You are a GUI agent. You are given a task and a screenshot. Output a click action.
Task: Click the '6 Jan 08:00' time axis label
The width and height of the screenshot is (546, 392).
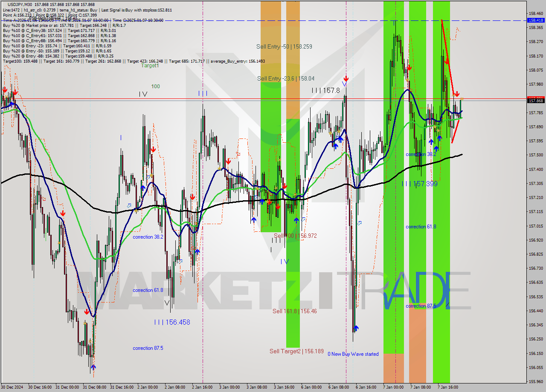(x=338, y=387)
